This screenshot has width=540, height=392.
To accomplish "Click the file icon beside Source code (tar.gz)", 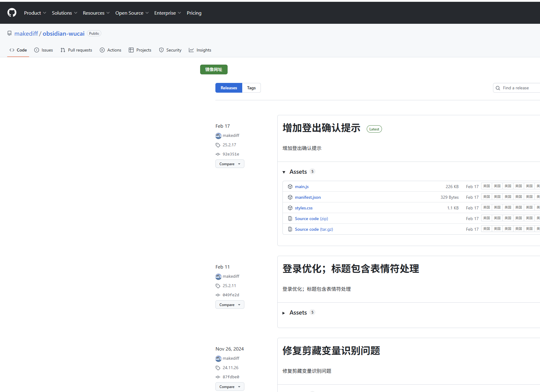I will pyautogui.click(x=290, y=229).
